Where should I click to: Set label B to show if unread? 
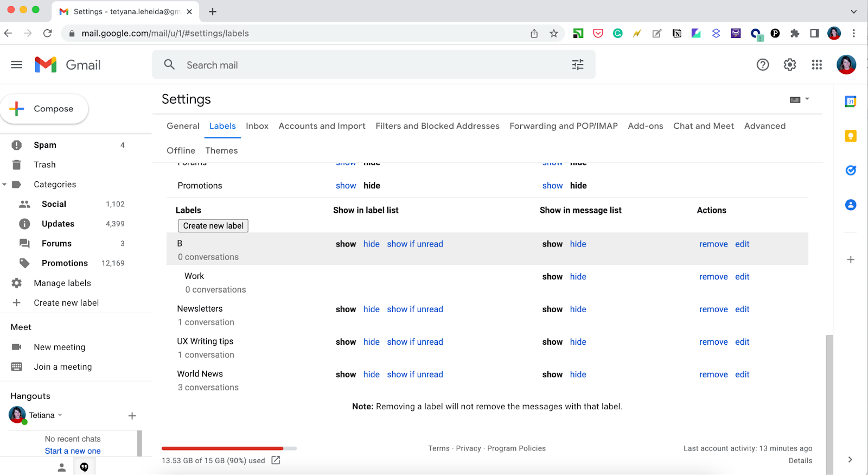pyautogui.click(x=415, y=244)
